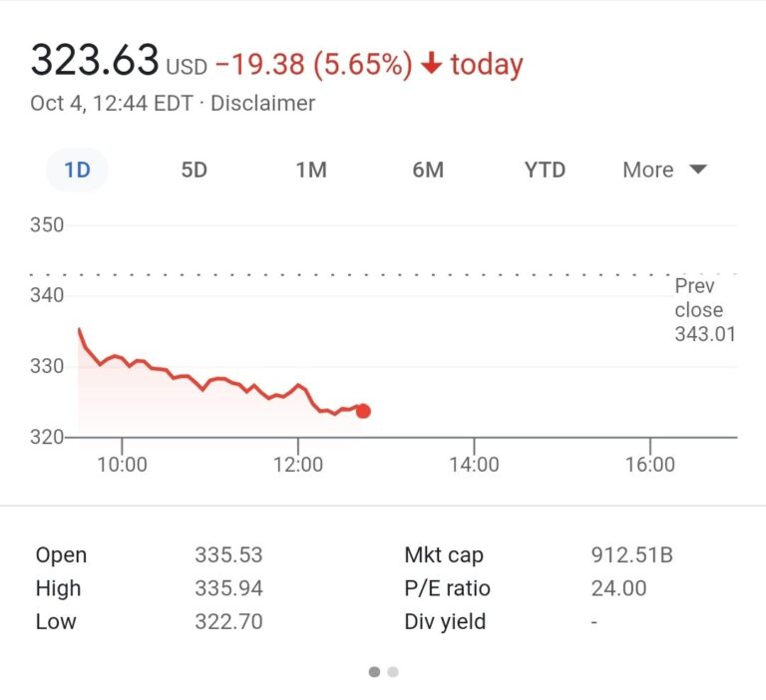The height and width of the screenshot is (700, 766).
Task: Go to second page indicator dot
Action: (x=393, y=672)
